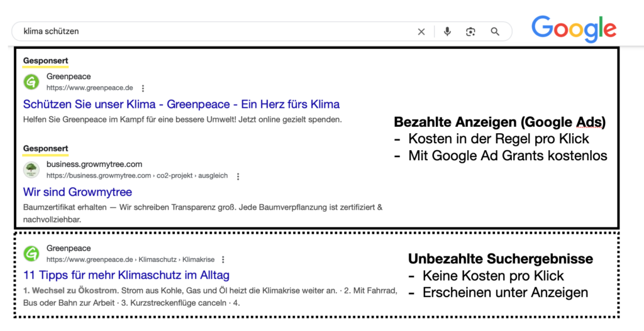Click the Google logo
This screenshot has height=331, width=644.
[x=574, y=29]
